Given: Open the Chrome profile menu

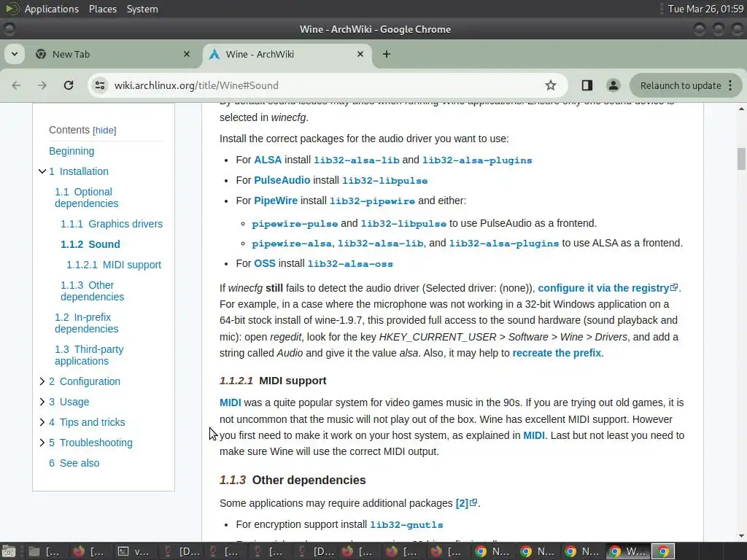Looking at the screenshot, I should pyautogui.click(x=613, y=85).
